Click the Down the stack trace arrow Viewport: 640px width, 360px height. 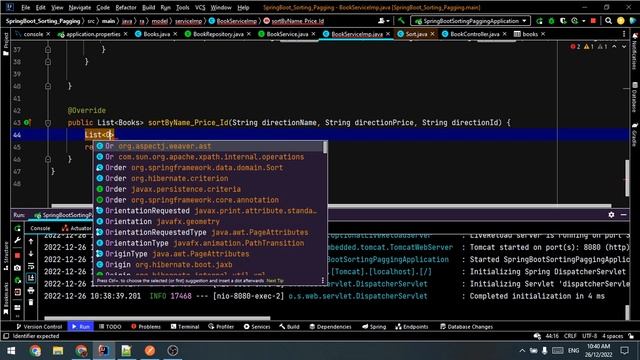[31, 253]
